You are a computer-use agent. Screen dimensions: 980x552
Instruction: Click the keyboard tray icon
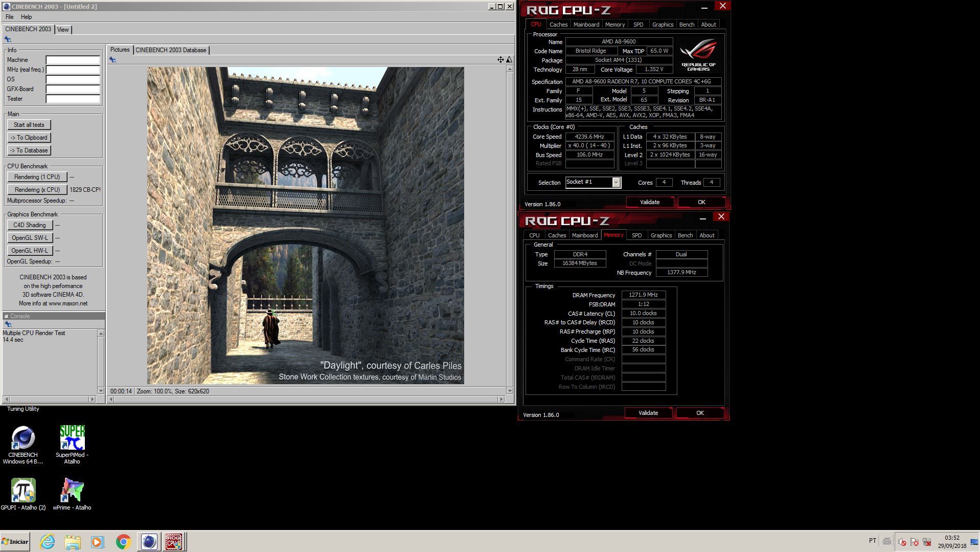(x=887, y=541)
